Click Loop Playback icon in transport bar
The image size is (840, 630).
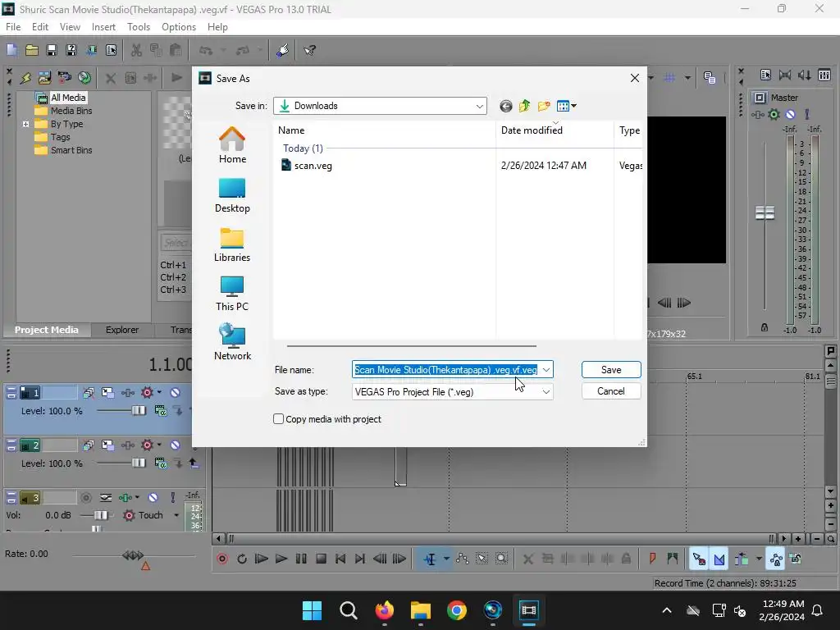[x=242, y=559]
